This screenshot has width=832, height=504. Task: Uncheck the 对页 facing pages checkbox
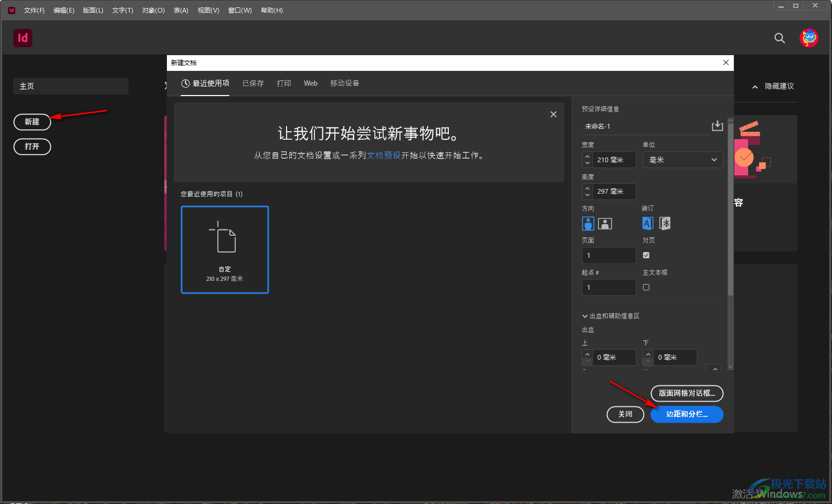point(646,255)
